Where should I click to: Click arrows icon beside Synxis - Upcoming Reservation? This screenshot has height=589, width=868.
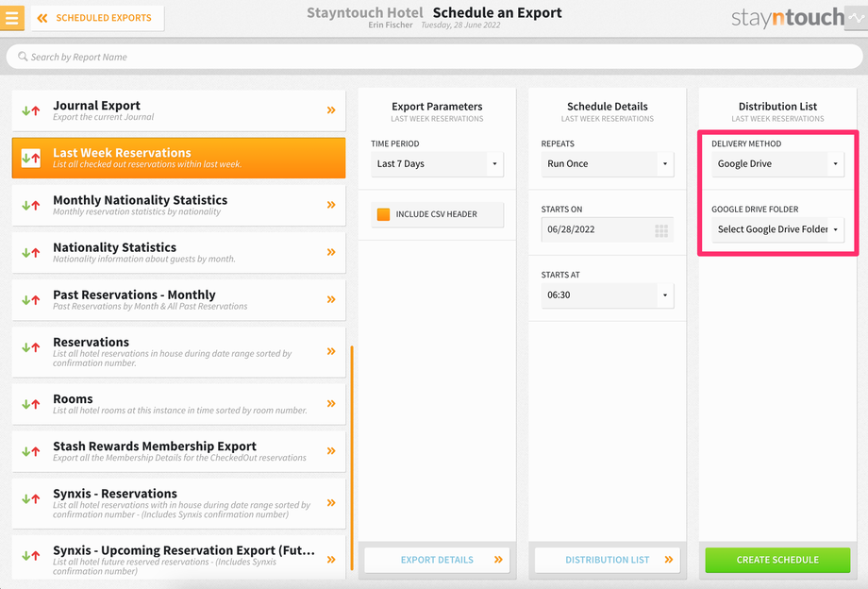[x=31, y=556]
